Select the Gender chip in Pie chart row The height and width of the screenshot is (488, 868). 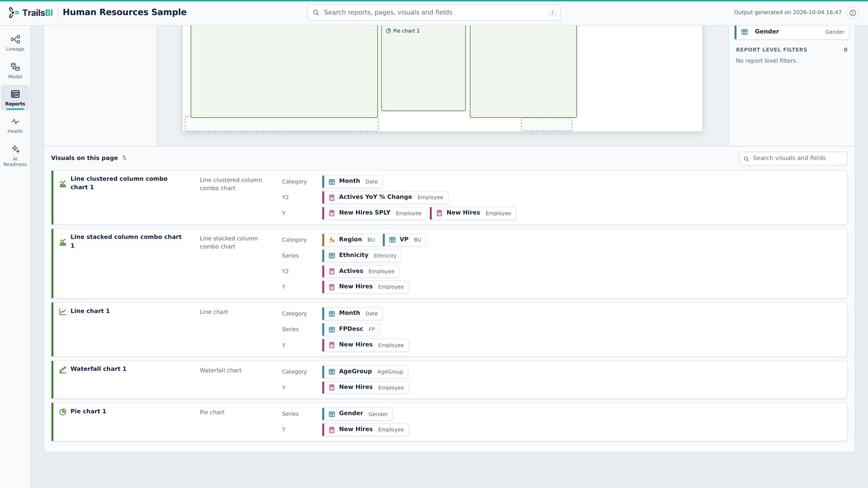click(358, 414)
